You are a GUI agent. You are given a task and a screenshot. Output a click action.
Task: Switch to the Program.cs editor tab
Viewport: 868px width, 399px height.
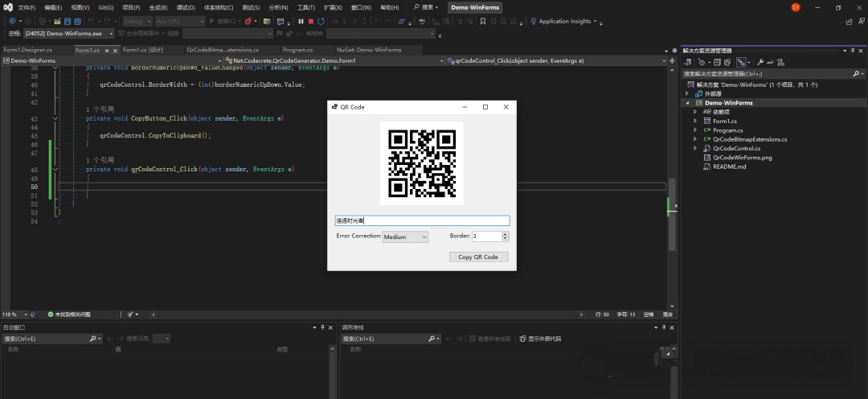[297, 50]
